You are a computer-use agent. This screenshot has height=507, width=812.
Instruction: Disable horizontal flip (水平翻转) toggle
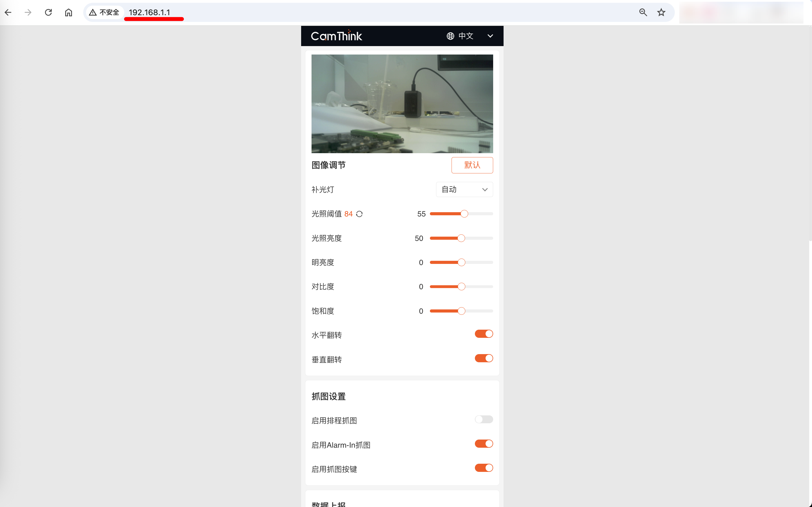point(483,334)
